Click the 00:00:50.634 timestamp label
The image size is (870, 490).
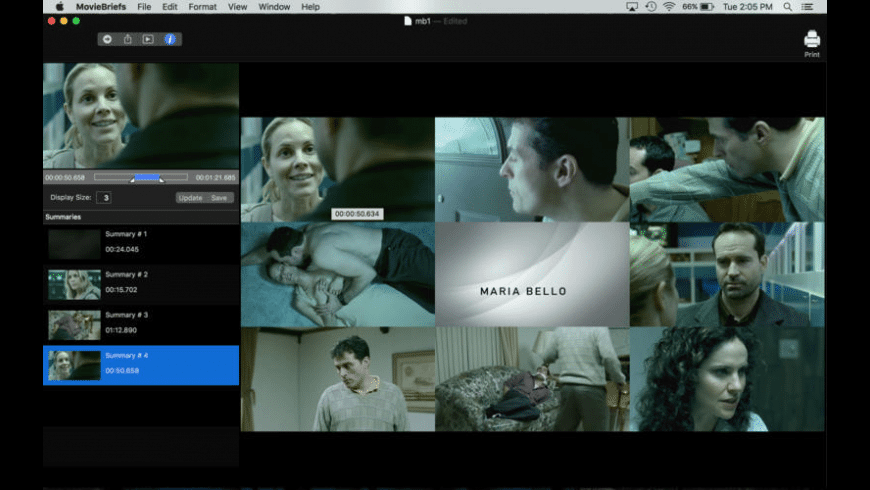tap(357, 214)
